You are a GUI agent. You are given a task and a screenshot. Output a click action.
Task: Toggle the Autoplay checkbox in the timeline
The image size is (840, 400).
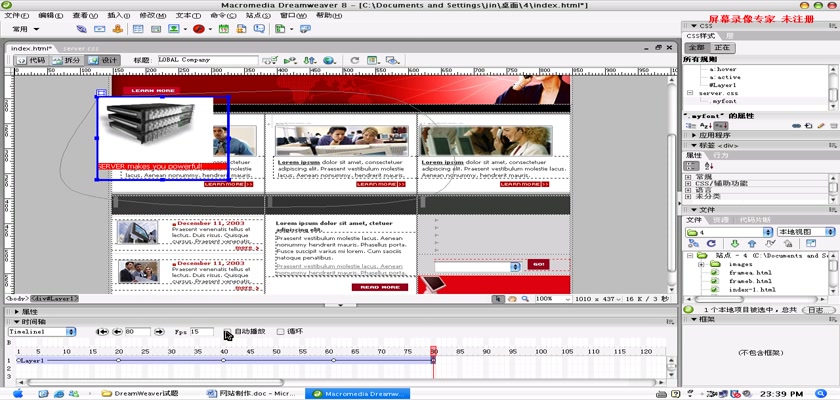227,331
